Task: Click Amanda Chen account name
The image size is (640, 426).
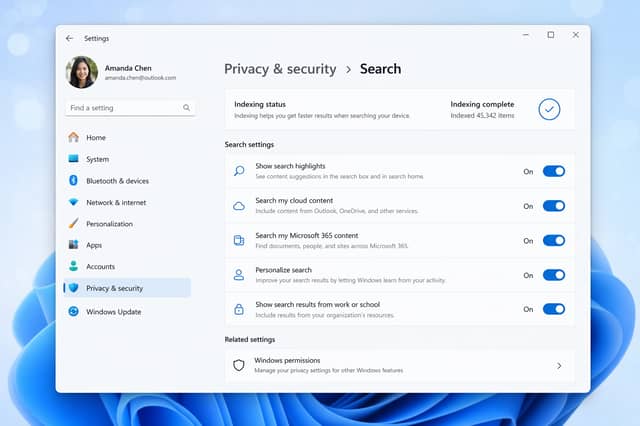Action: [128, 68]
